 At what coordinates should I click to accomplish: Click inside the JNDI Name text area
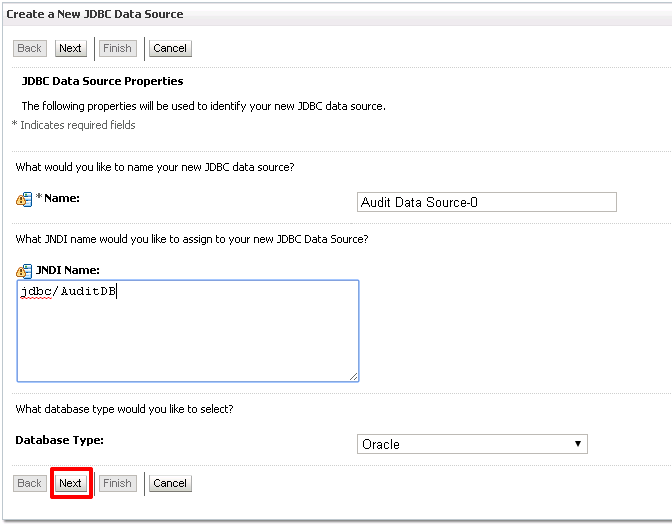click(x=188, y=330)
